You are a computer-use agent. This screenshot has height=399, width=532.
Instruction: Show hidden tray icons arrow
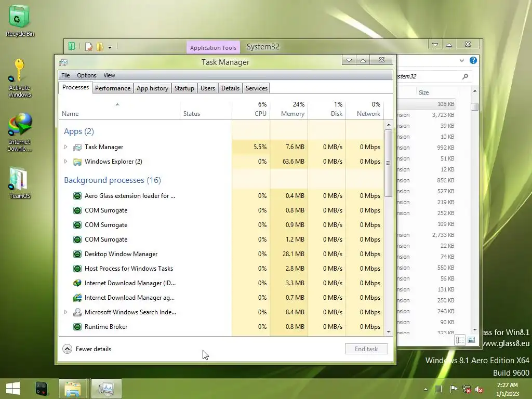tap(426, 389)
